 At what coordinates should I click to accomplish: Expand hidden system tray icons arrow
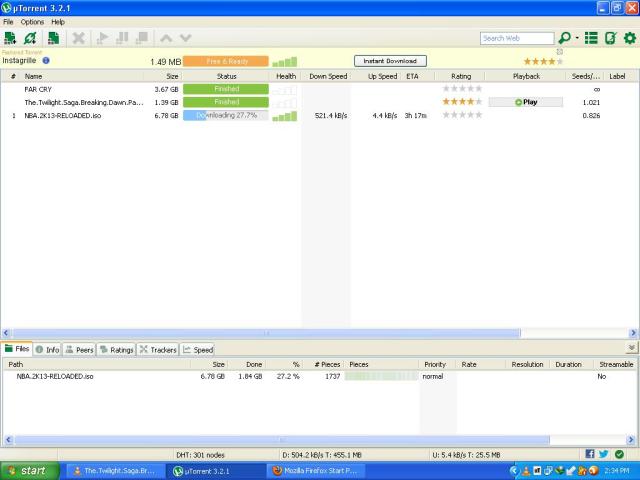(513, 471)
